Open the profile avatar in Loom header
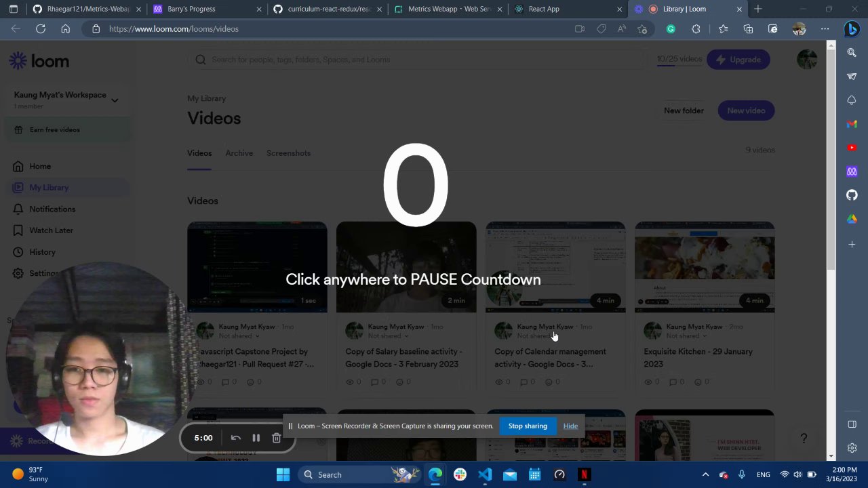868x488 pixels. 807,60
